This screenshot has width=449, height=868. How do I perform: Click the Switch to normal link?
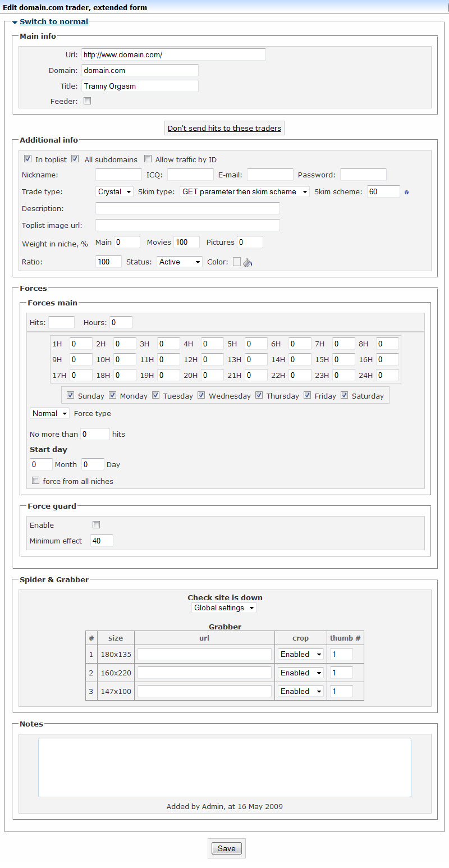click(x=54, y=22)
